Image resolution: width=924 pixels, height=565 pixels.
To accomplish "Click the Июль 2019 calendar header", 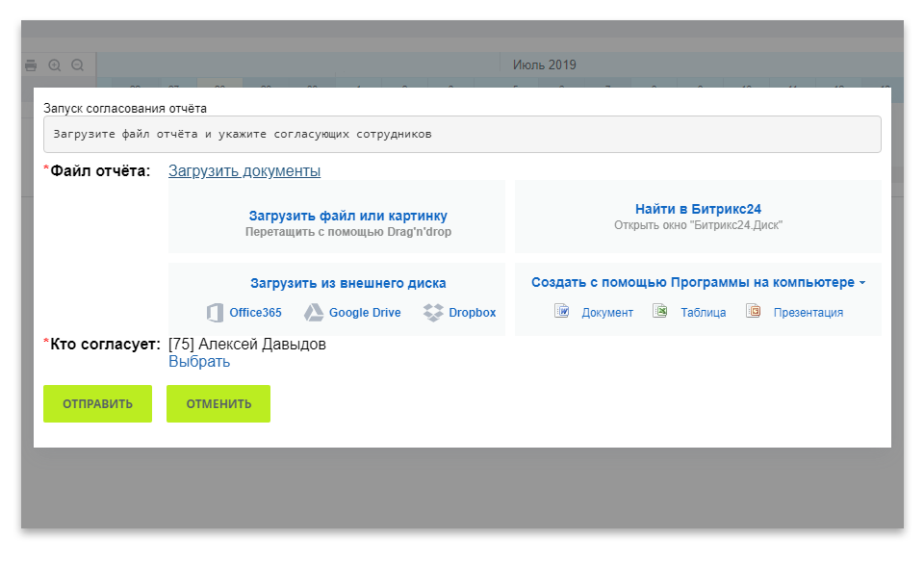I will (544, 64).
